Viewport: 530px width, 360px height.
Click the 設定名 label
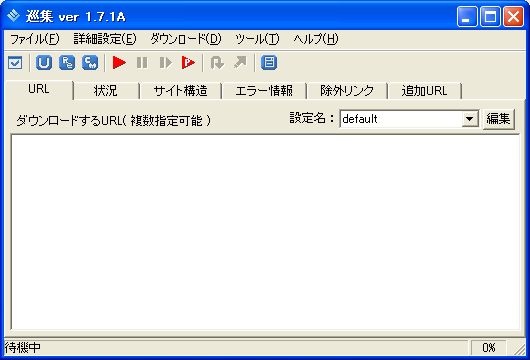(x=312, y=118)
